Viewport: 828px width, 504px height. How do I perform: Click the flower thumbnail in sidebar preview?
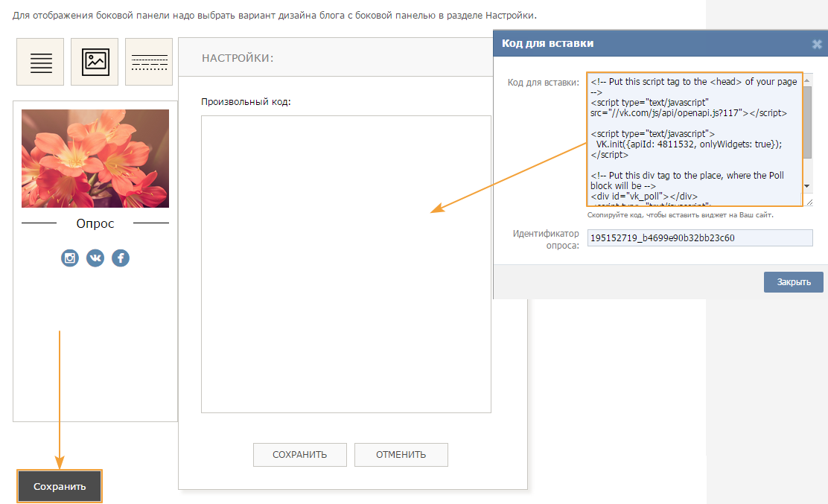coord(95,159)
